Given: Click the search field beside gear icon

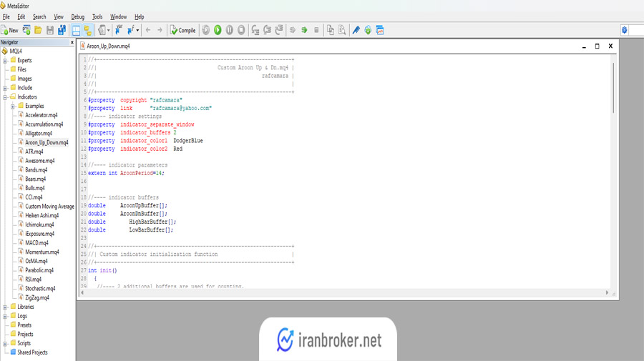Looking at the screenshot, I should pyautogui.click(x=636, y=30).
